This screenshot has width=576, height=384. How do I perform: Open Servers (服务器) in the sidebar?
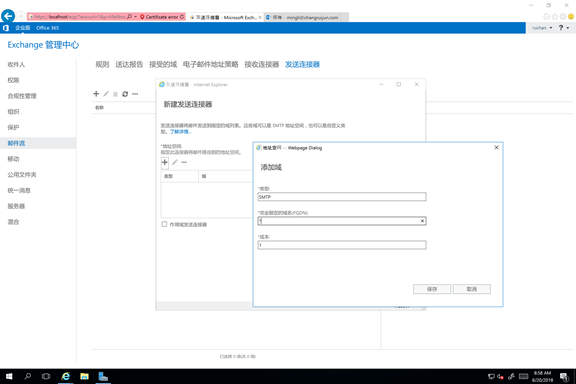pos(16,206)
